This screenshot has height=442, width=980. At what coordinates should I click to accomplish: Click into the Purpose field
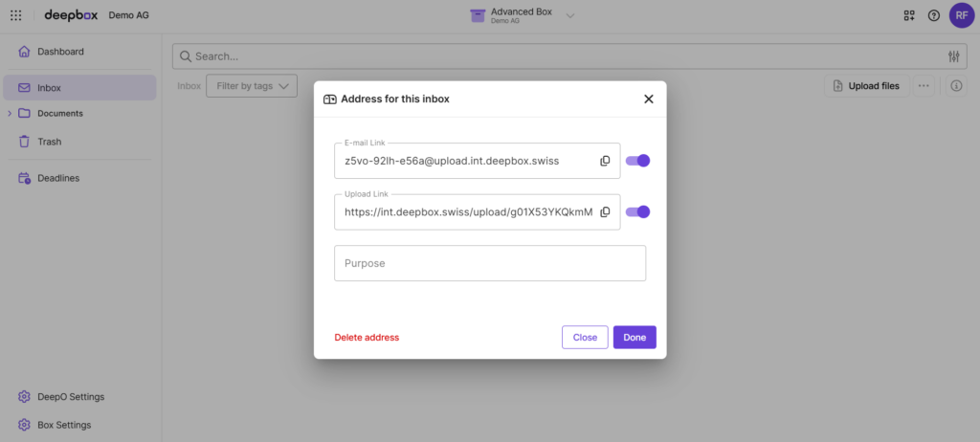coord(490,263)
